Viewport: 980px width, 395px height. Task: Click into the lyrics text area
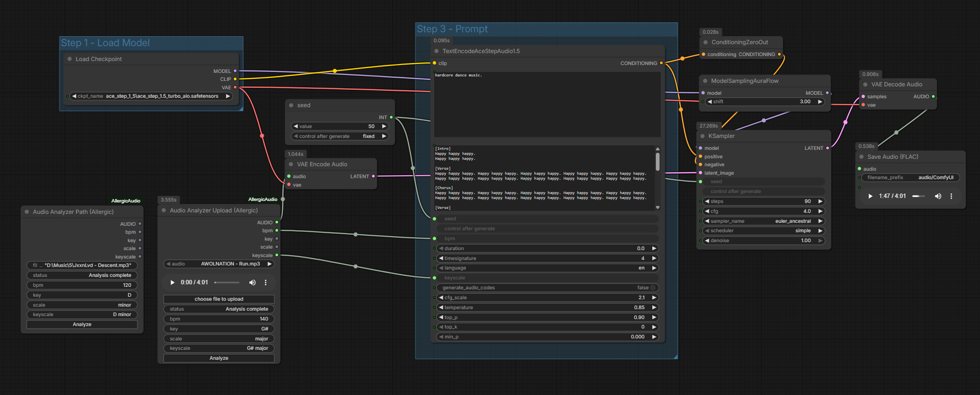(x=544, y=178)
